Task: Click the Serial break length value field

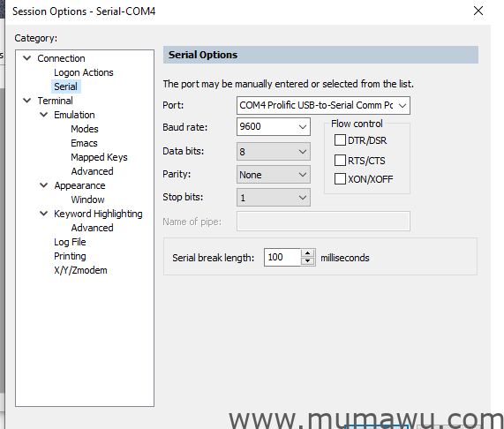Action: click(x=282, y=258)
